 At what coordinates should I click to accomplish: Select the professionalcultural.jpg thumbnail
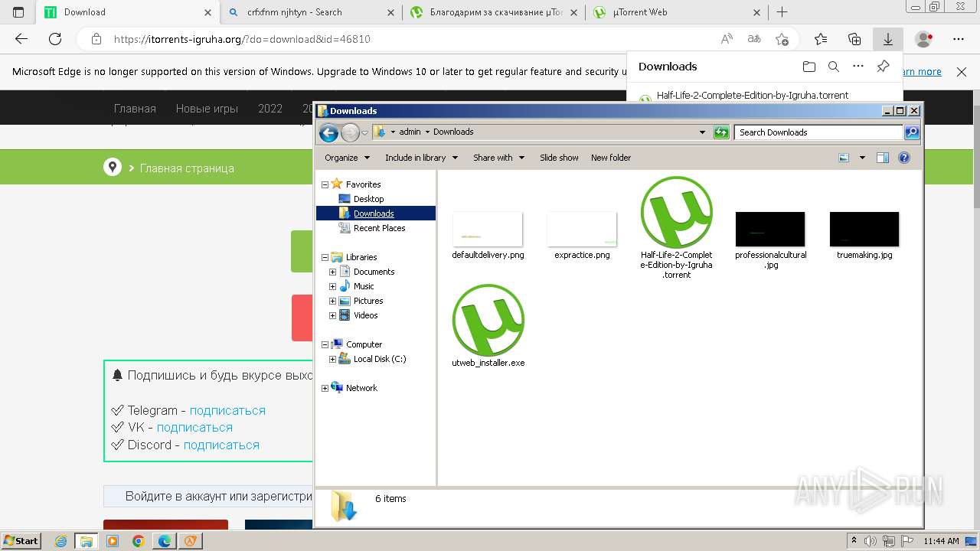click(x=770, y=229)
